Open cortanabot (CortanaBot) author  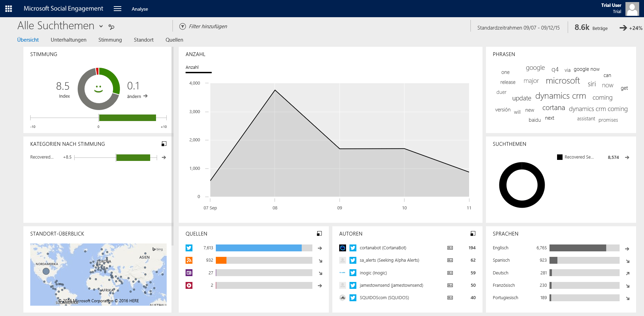(x=383, y=248)
